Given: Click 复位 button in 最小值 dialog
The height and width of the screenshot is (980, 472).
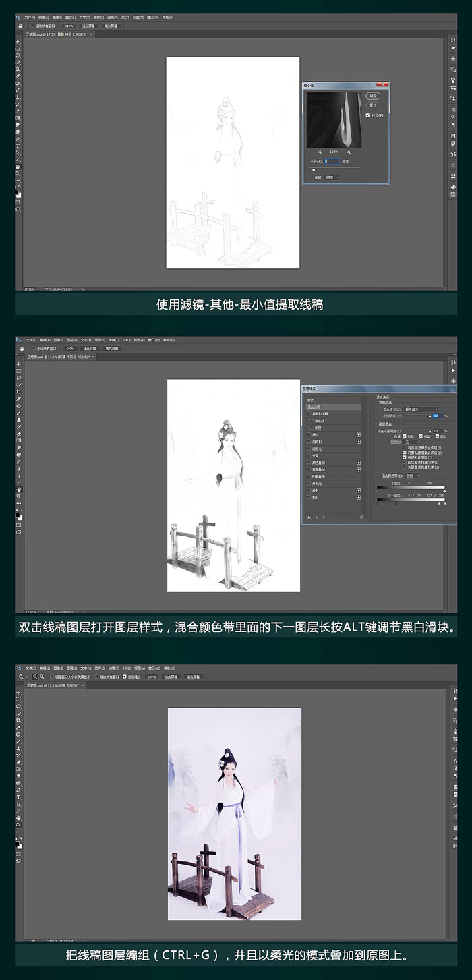Looking at the screenshot, I should click(373, 105).
